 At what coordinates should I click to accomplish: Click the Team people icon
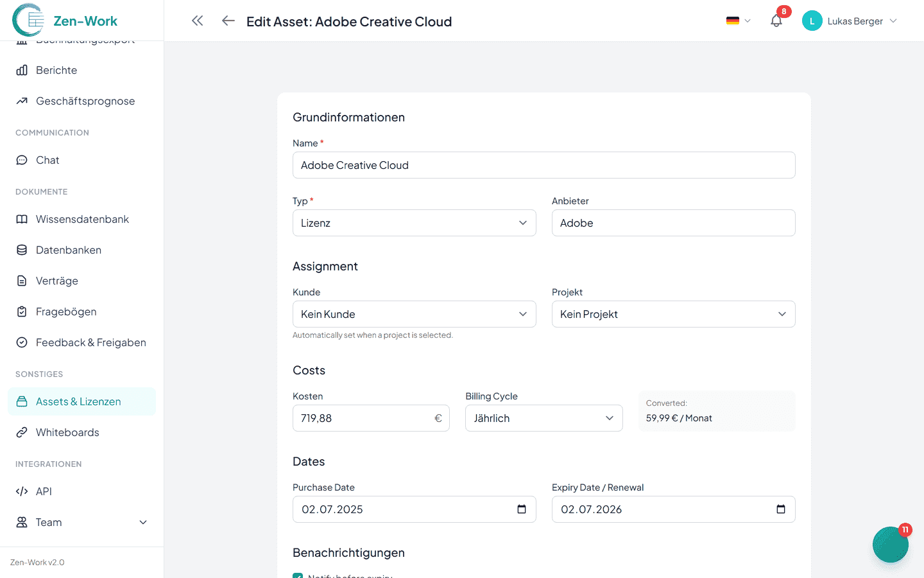pyautogui.click(x=22, y=522)
